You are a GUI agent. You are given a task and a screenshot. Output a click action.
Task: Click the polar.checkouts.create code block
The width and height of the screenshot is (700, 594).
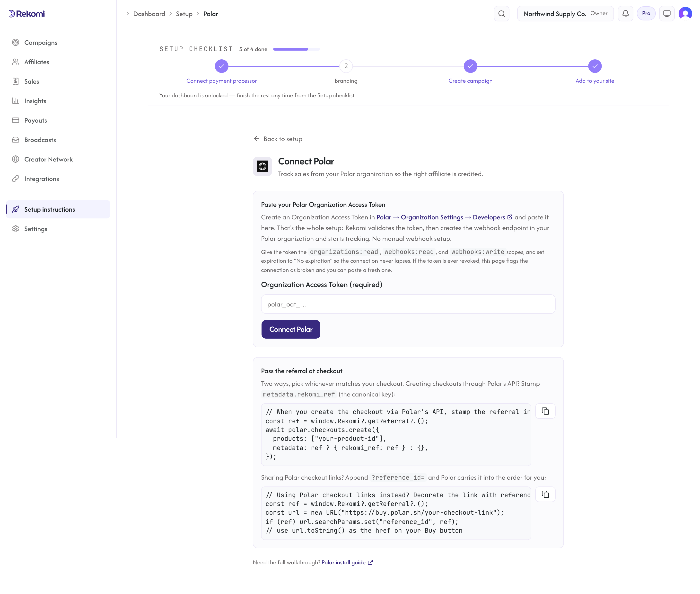tap(396, 434)
